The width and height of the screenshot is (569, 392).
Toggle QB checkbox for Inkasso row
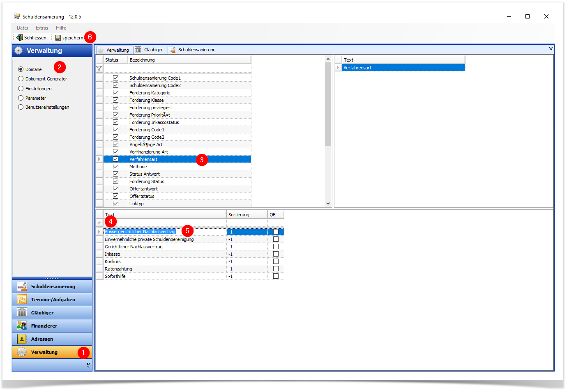[x=276, y=254]
